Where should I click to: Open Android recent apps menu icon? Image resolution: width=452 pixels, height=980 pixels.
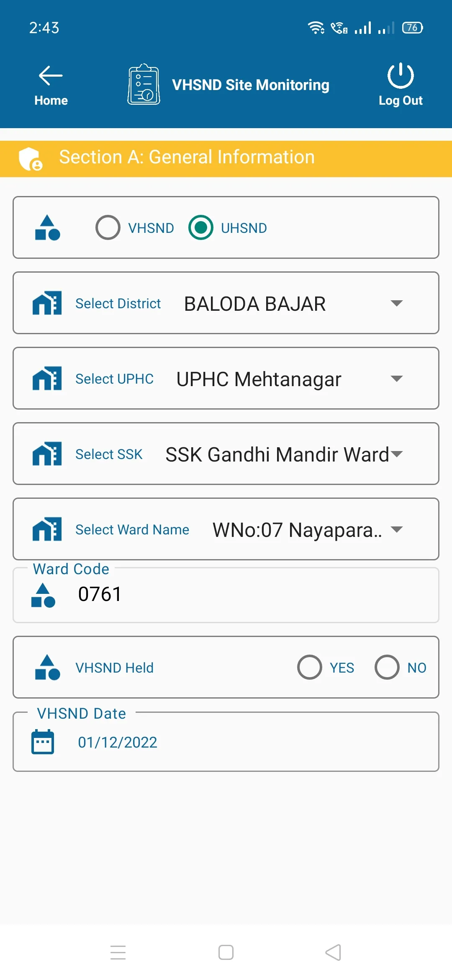[x=118, y=952]
